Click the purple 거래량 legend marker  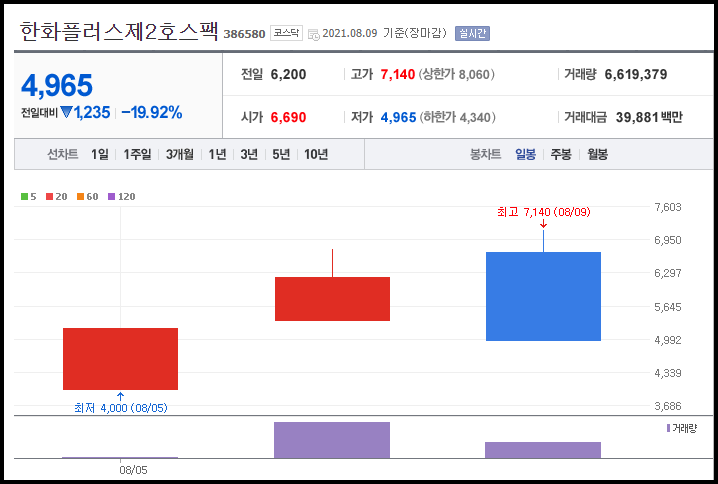669,428
